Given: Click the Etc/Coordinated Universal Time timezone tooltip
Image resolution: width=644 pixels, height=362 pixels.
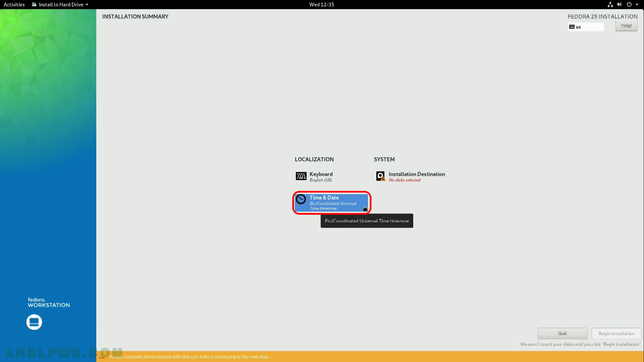Looking at the screenshot, I should pos(367,221).
